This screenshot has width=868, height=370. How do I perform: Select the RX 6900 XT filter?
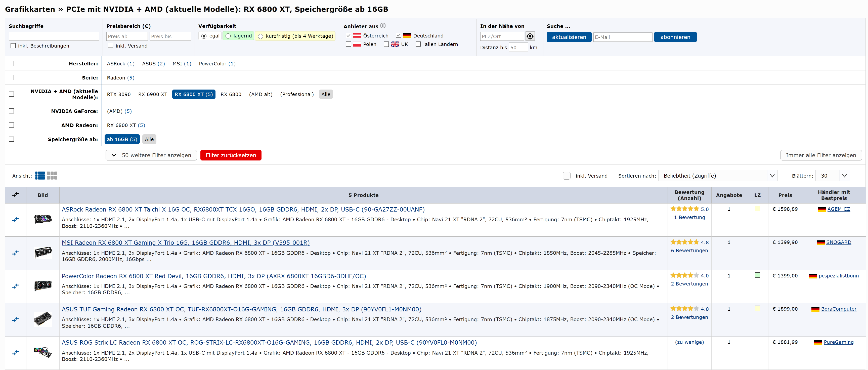tap(153, 94)
